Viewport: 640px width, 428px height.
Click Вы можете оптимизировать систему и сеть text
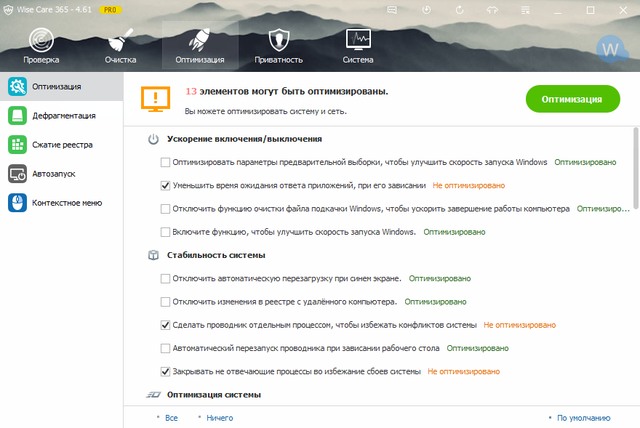265,111
